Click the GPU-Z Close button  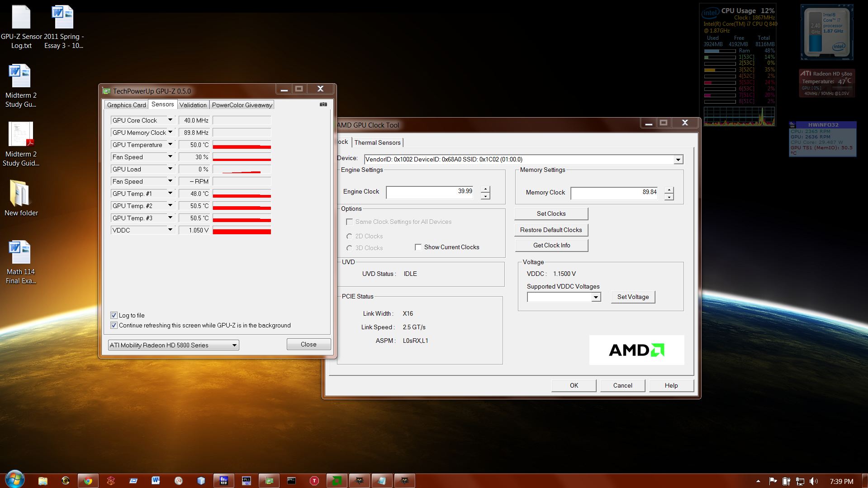pyautogui.click(x=308, y=344)
